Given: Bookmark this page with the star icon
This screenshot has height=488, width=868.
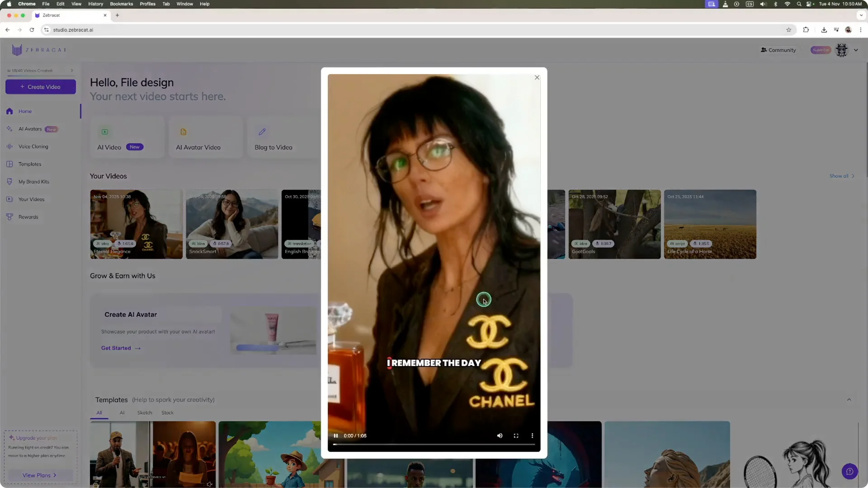Looking at the screenshot, I should 788,30.
